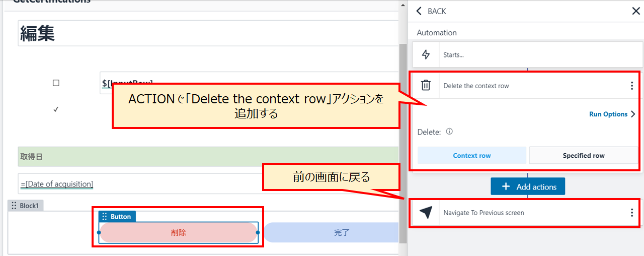
Task: Click the 編集 heading field
Action: coord(208,33)
